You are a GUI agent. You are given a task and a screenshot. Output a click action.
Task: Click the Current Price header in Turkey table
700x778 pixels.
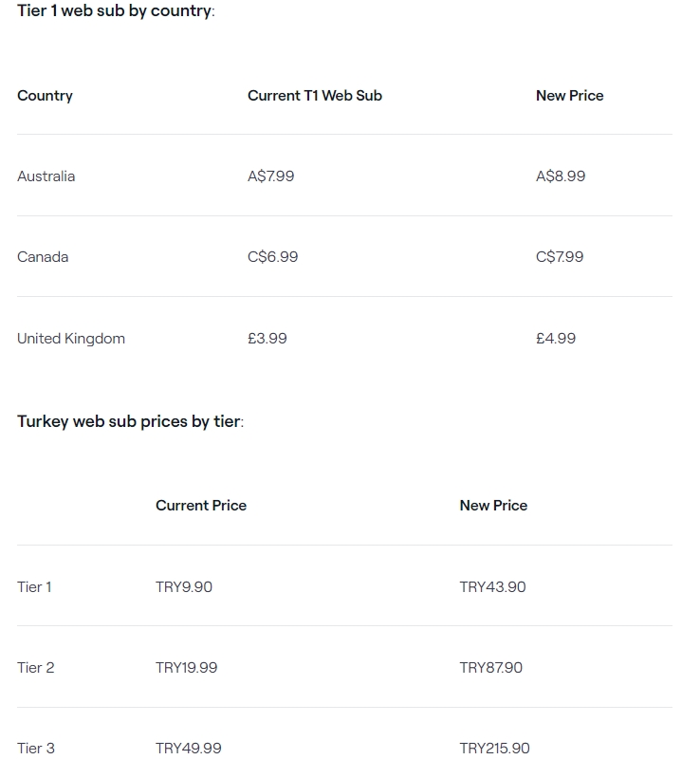[201, 506]
